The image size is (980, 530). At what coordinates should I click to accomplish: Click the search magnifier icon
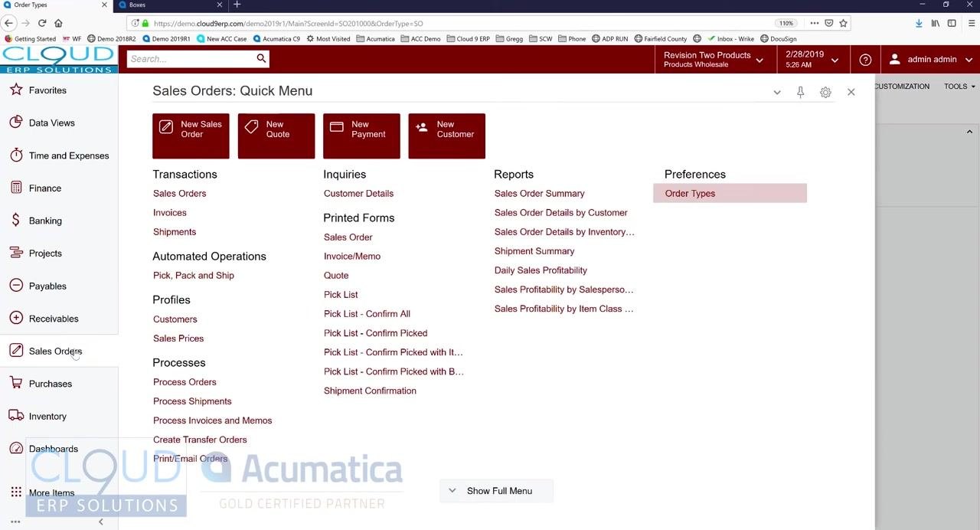point(261,59)
